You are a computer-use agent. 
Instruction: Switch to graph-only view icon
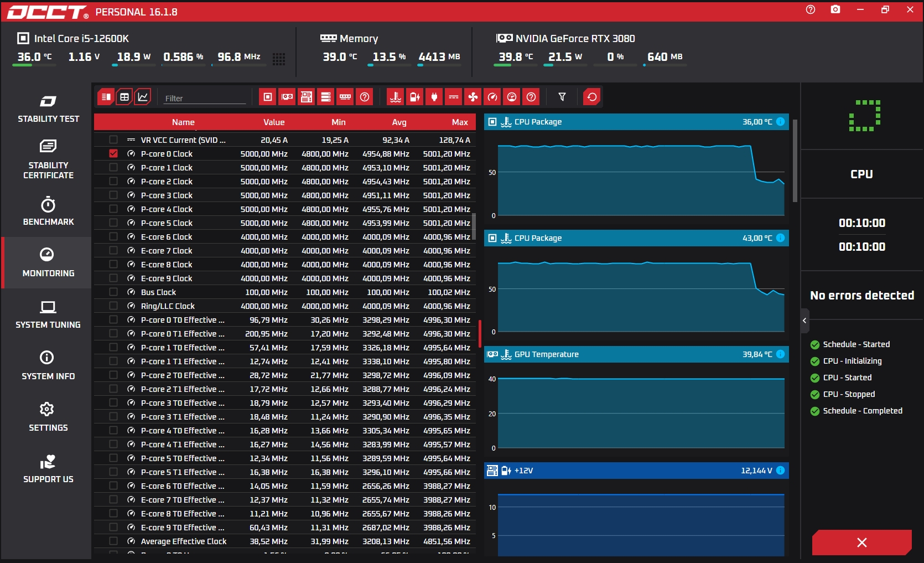pos(143,97)
